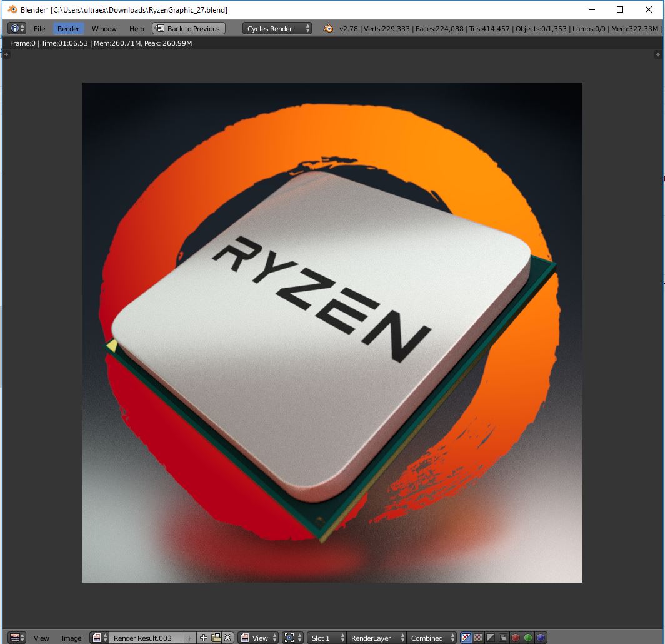The width and height of the screenshot is (665, 644).
Task: Open the pivot point selector
Action: (x=292, y=638)
